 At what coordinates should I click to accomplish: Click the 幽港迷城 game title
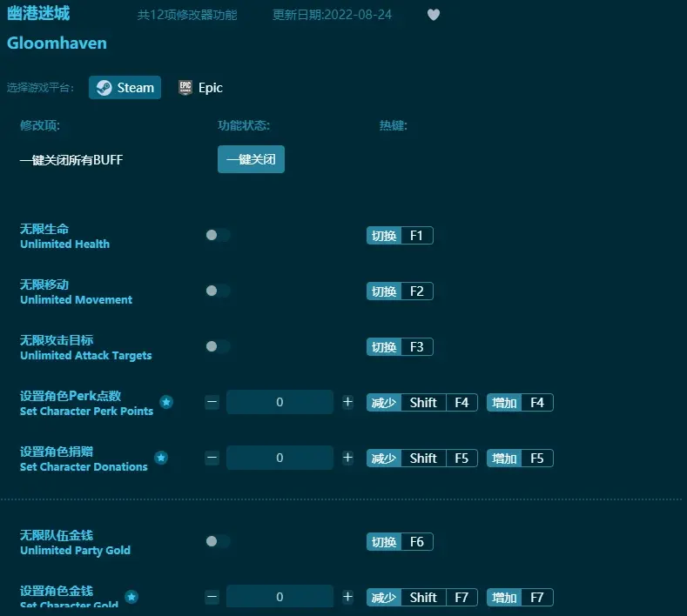[38, 14]
